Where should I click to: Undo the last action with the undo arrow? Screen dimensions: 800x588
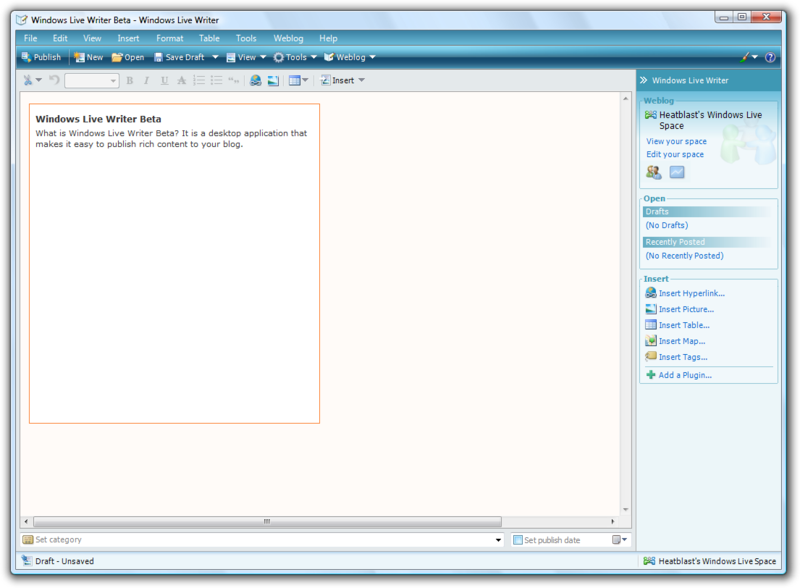tap(54, 80)
